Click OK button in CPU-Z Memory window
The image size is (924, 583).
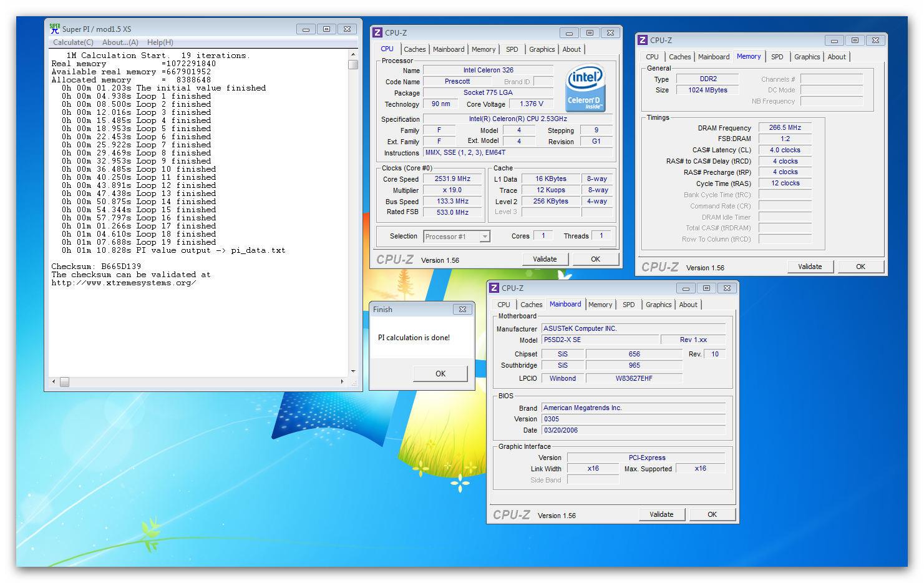(x=861, y=267)
